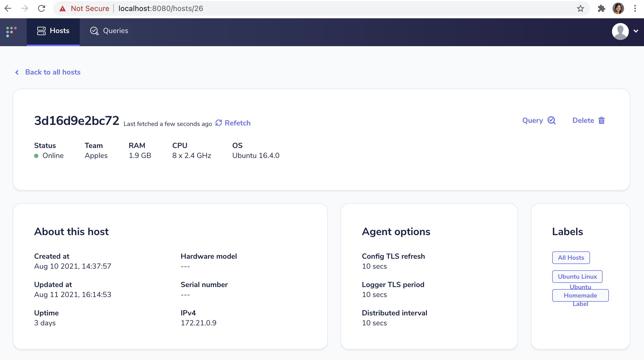Bookmark this page with the star
644x360 pixels.
tap(581, 9)
